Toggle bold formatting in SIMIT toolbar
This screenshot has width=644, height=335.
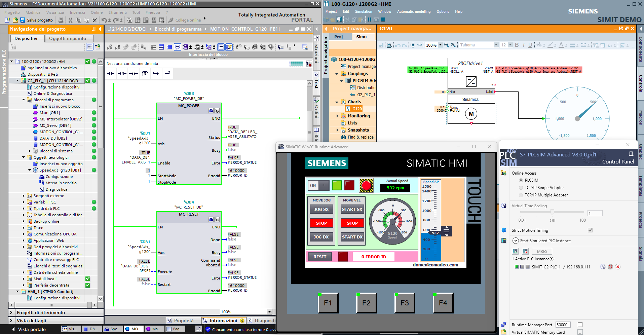517,45
